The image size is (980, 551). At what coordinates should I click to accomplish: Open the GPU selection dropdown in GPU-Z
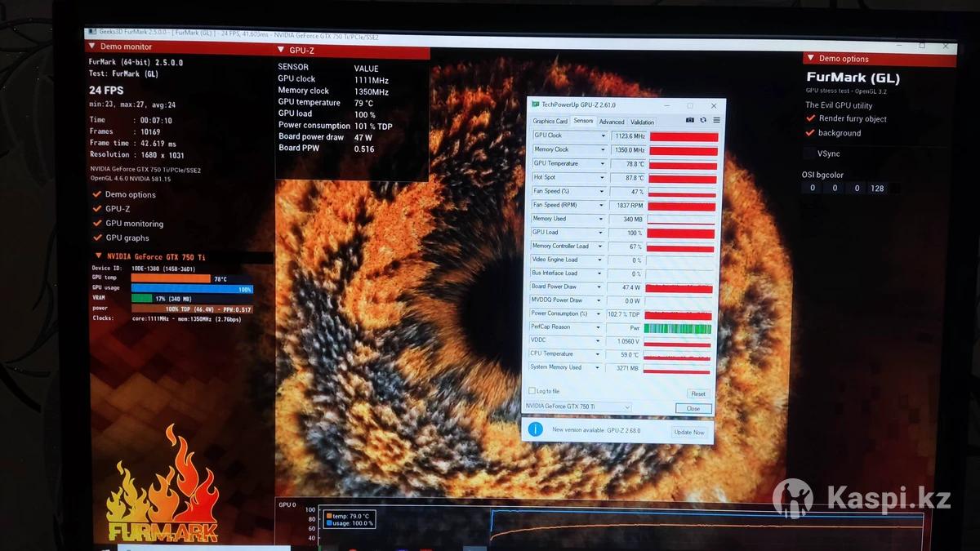pyautogui.click(x=626, y=407)
